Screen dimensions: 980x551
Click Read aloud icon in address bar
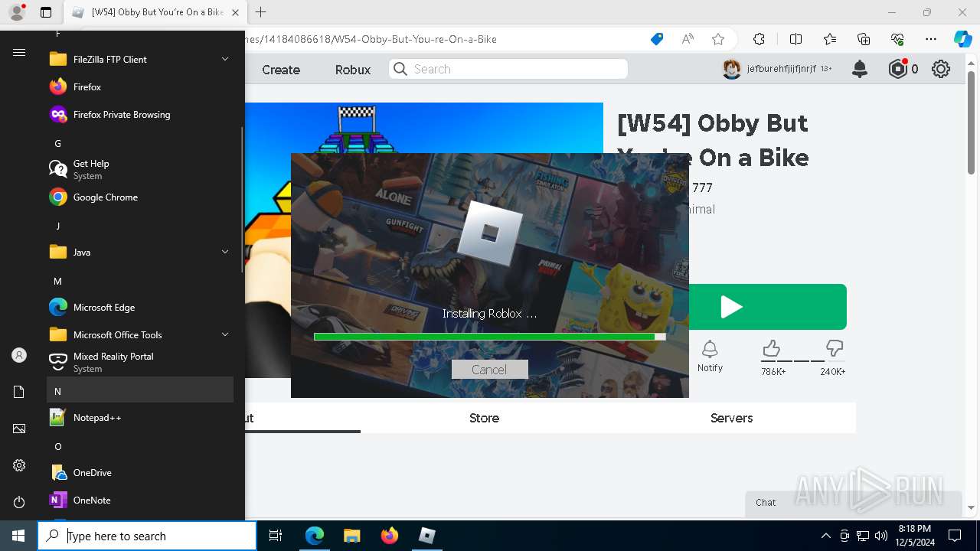(x=688, y=39)
